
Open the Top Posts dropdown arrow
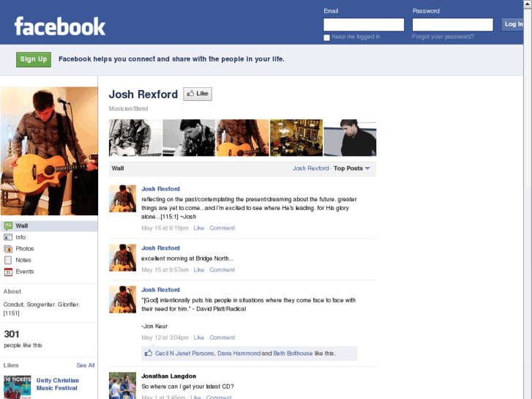click(x=367, y=168)
